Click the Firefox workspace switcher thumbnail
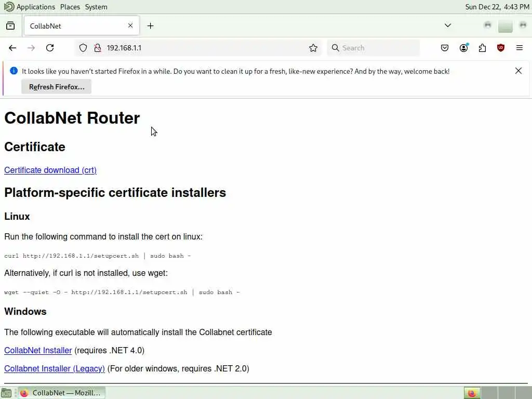The height and width of the screenshot is (399, 532). (472, 393)
